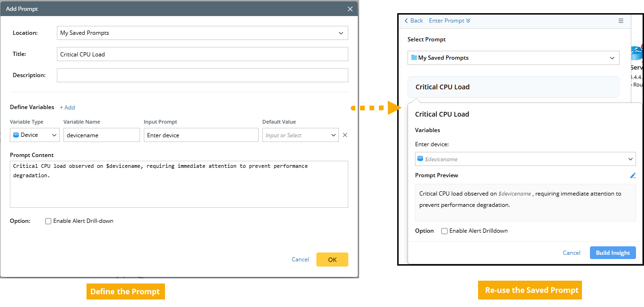Click the pencil edit icon beside Prompt Preview
This screenshot has height=307, width=644.
[x=633, y=175]
